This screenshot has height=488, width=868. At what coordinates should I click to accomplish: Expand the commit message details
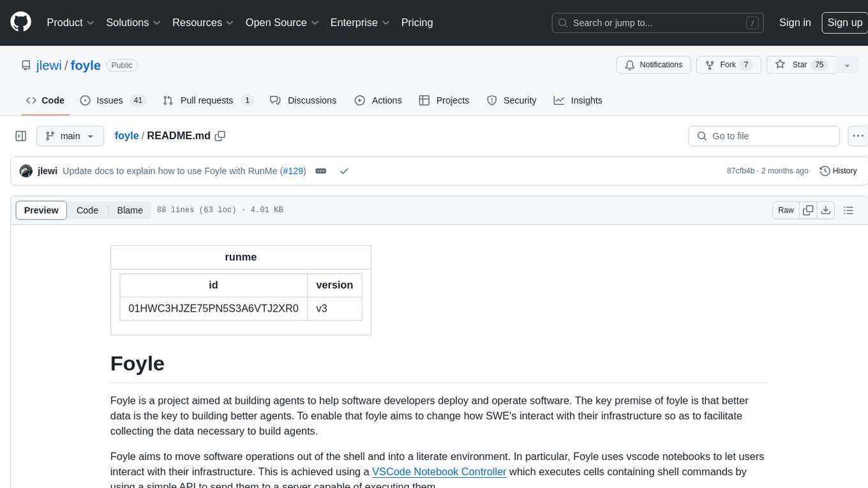coord(321,171)
